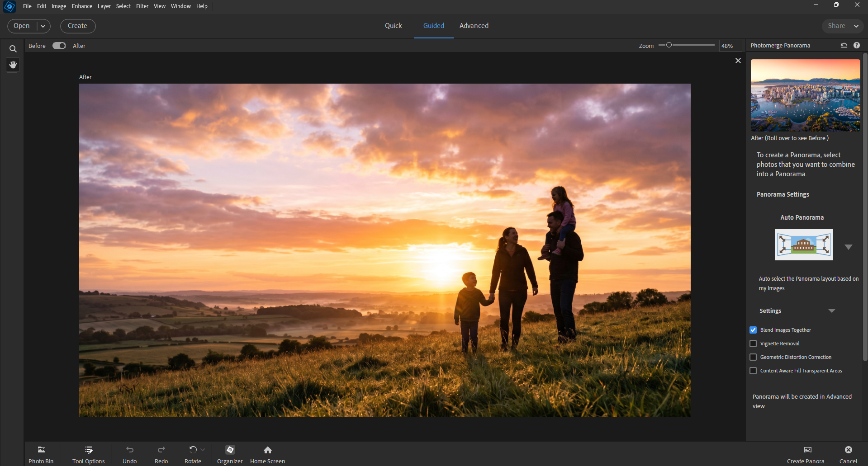Toggle the Before/After switch
868x466 pixels.
coord(59,46)
